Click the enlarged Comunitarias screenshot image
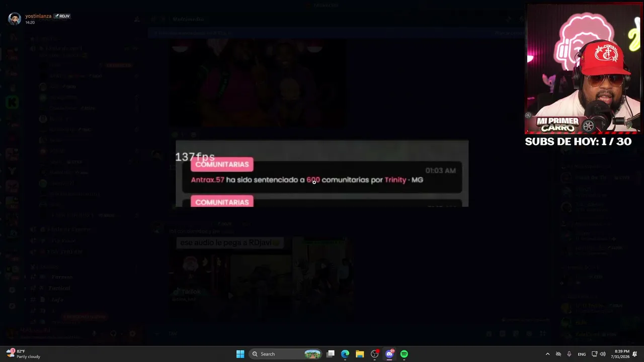Image resolution: width=644 pixels, height=362 pixels. 322,173
